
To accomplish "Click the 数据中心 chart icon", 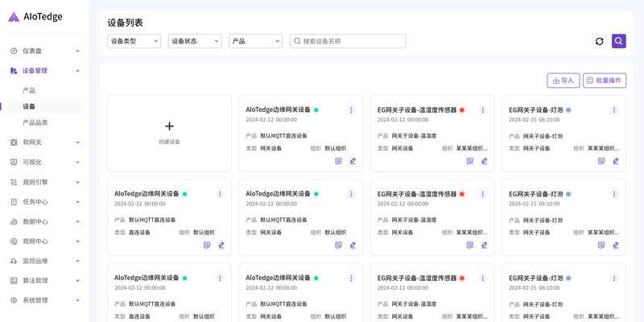I will [14, 221].
